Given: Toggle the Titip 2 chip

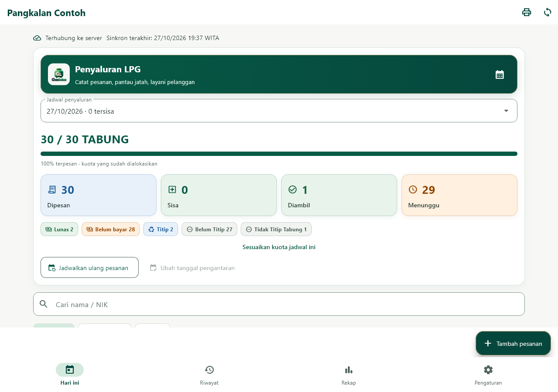Looking at the screenshot, I should coord(160,229).
